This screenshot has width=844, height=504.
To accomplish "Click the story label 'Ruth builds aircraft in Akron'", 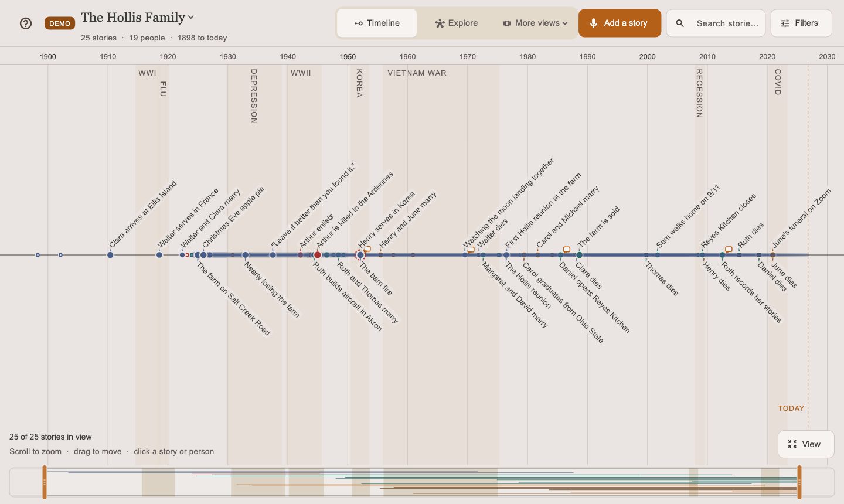I will [348, 297].
